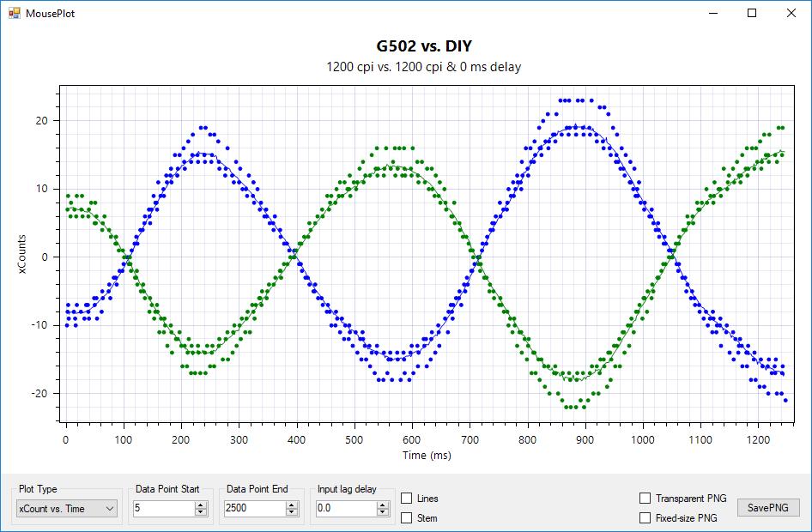The image size is (812, 532).
Task: Toggle the Stem checkbox
Action: click(x=407, y=517)
